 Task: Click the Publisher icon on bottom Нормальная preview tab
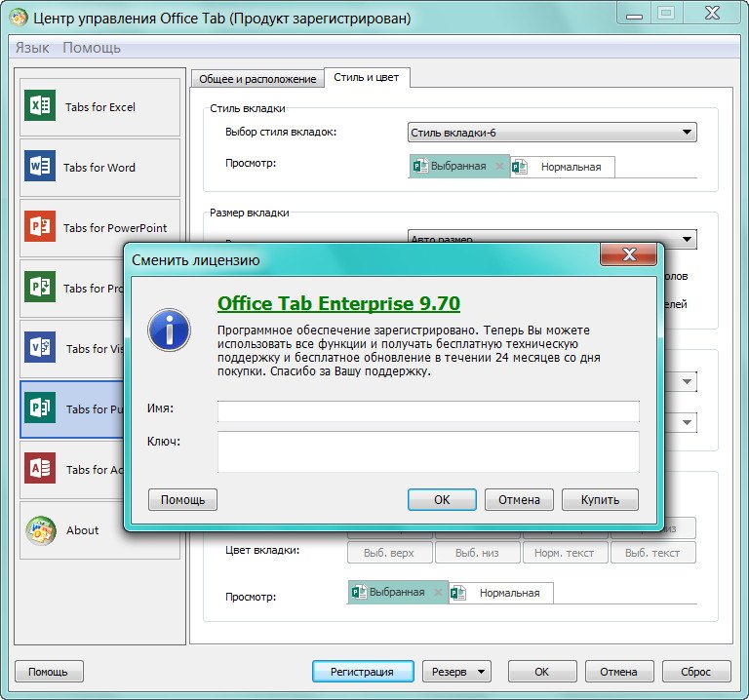coord(458,593)
